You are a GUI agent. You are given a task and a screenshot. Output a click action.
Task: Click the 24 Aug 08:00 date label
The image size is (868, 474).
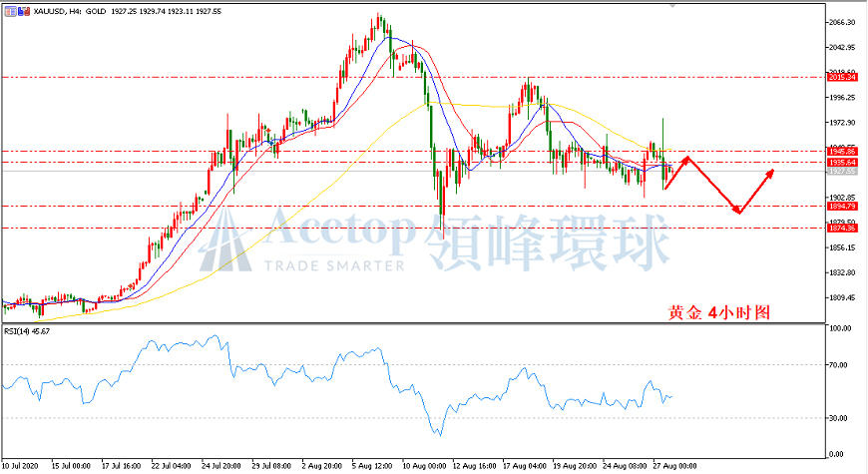click(x=625, y=466)
